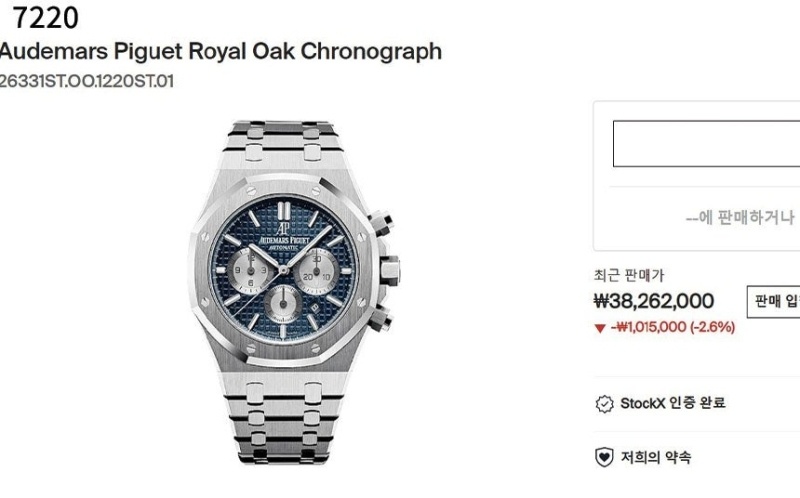This screenshot has height=498, width=800.
Task: Click the watch crown on the case side
Action: (389, 270)
